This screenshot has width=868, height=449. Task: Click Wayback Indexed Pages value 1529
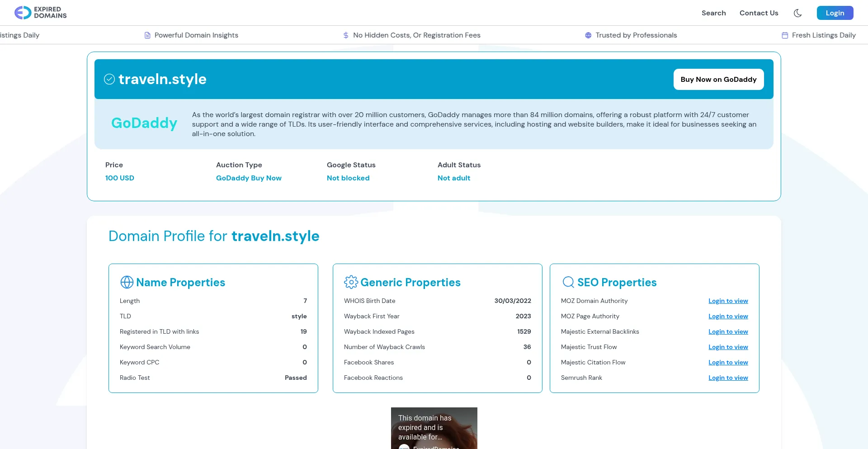(x=524, y=331)
